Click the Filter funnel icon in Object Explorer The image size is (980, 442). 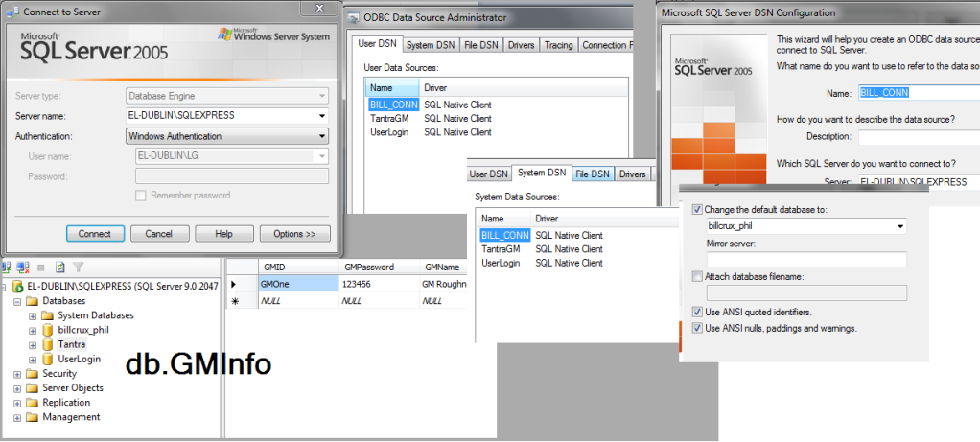pyautogui.click(x=79, y=268)
